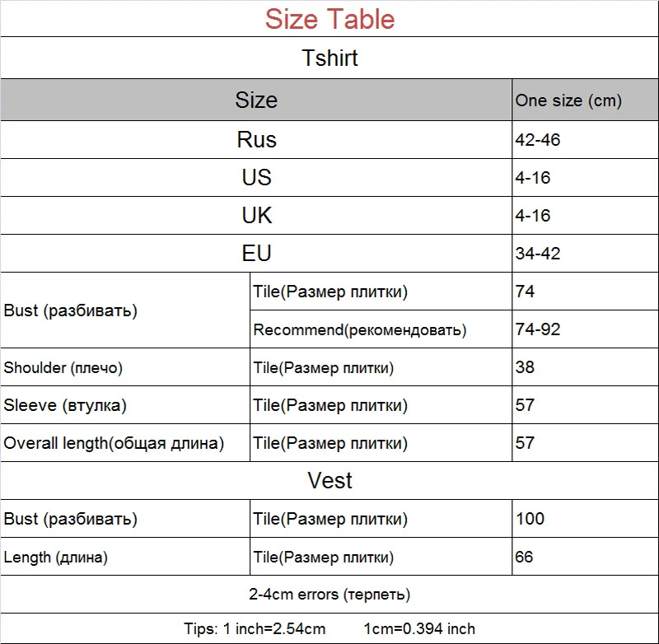Click the "Overall length(общая длина)" label
This screenshot has height=644, width=659.
pos(114,443)
